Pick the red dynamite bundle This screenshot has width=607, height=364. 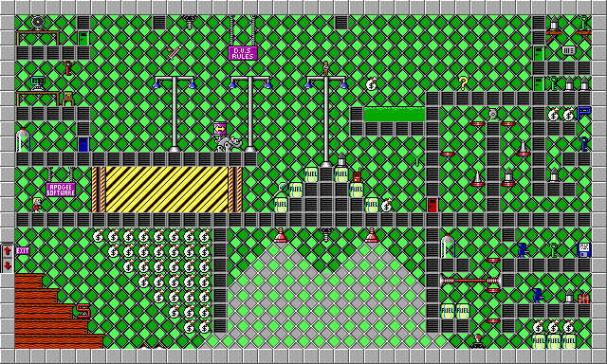[584, 299]
